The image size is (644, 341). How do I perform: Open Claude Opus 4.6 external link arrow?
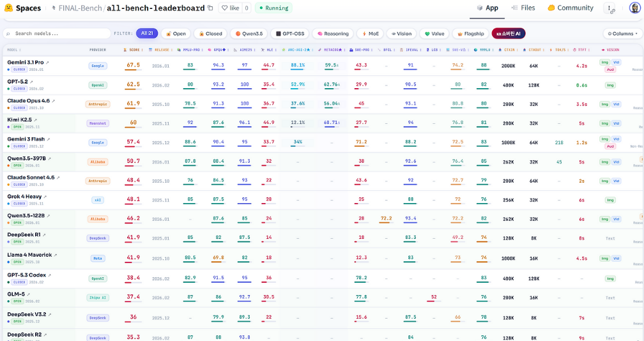54,100
